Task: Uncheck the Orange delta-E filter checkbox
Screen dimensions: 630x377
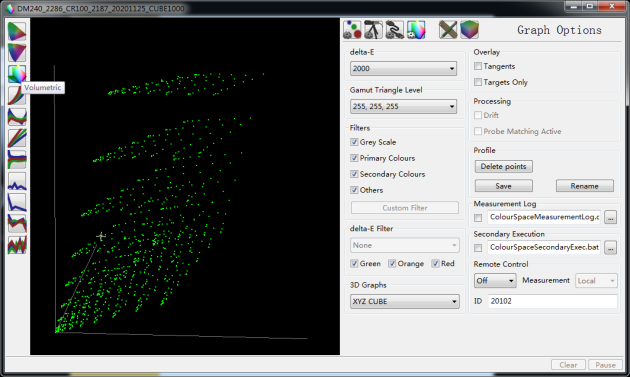Action: (392, 264)
